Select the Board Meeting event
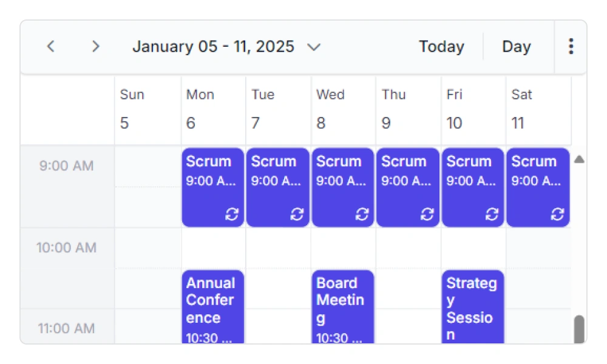 pyautogui.click(x=342, y=303)
